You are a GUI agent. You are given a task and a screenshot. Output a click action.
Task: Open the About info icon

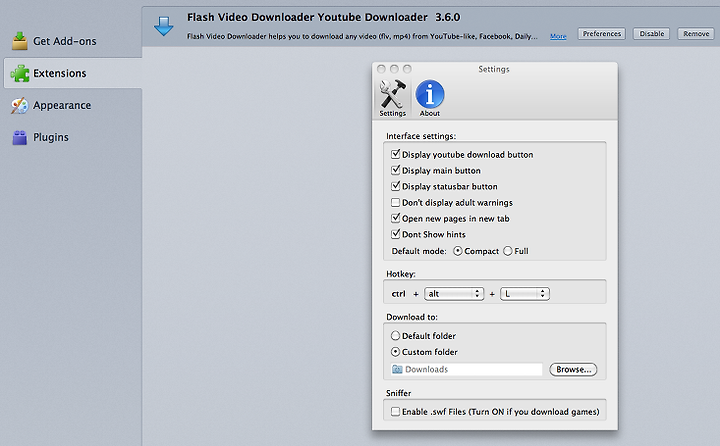pyautogui.click(x=430, y=94)
